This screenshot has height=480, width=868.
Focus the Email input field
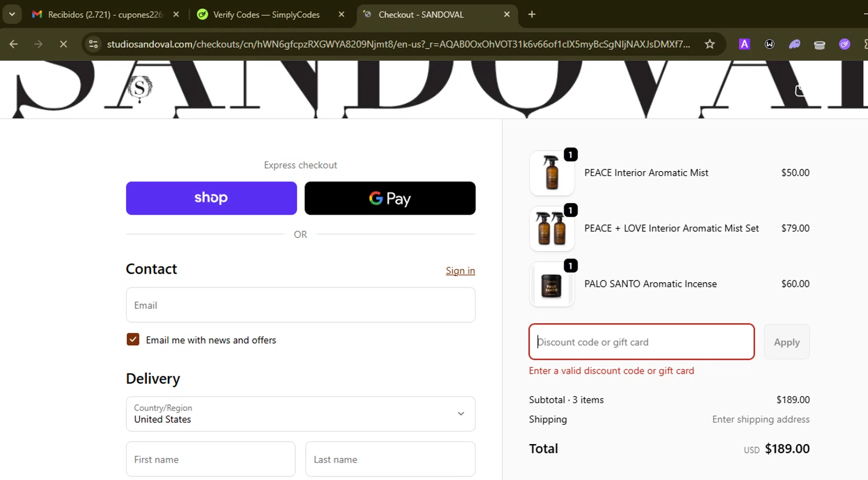(x=301, y=305)
